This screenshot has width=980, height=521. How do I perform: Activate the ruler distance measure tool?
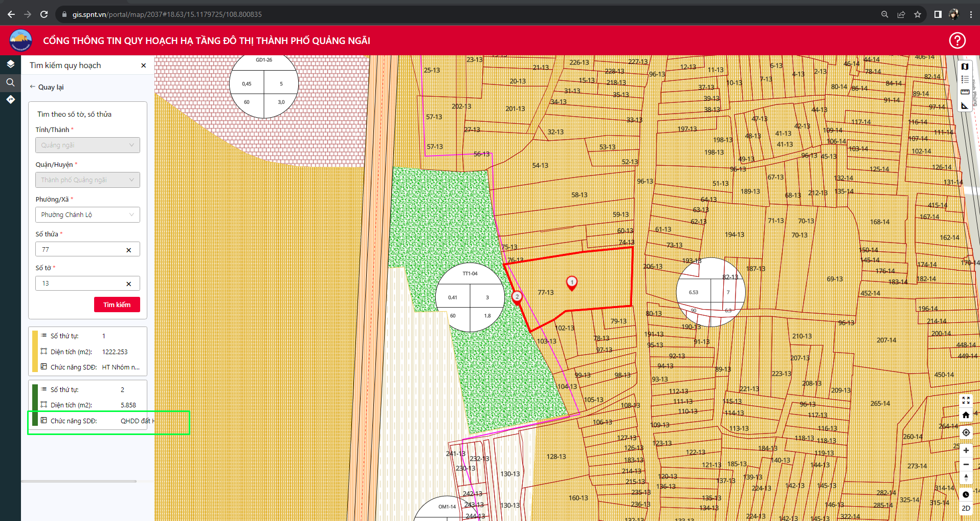pyautogui.click(x=965, y=92)
